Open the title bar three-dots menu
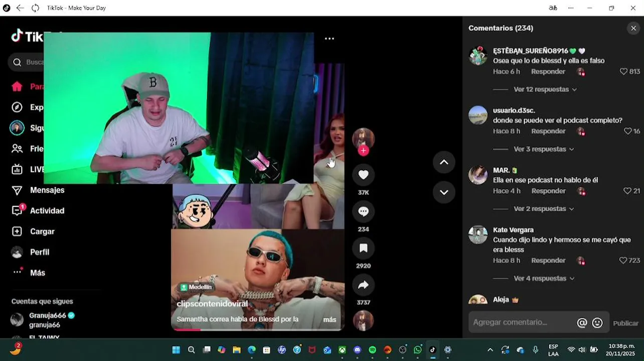This screenshot has height=361, width=644. tap(571, 8)
